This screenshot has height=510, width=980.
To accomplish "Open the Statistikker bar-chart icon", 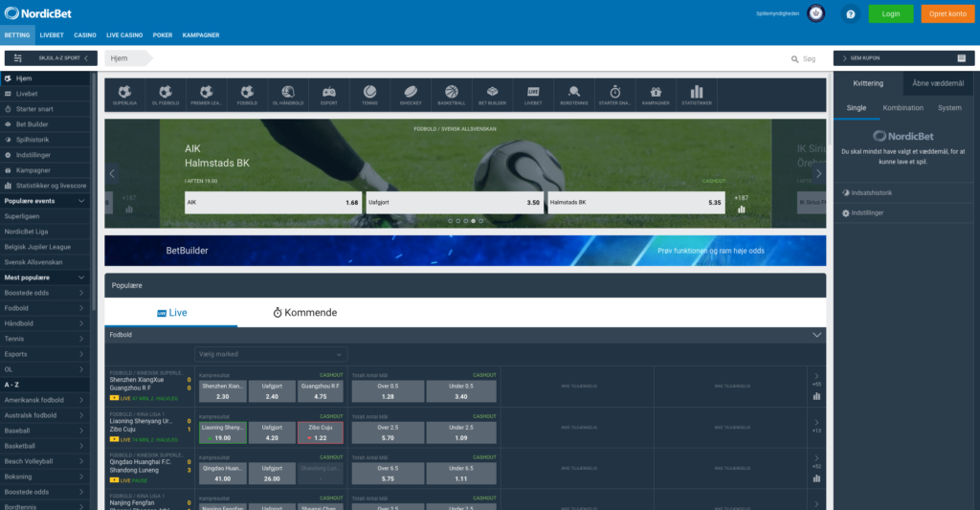I will tap(697, 95).
